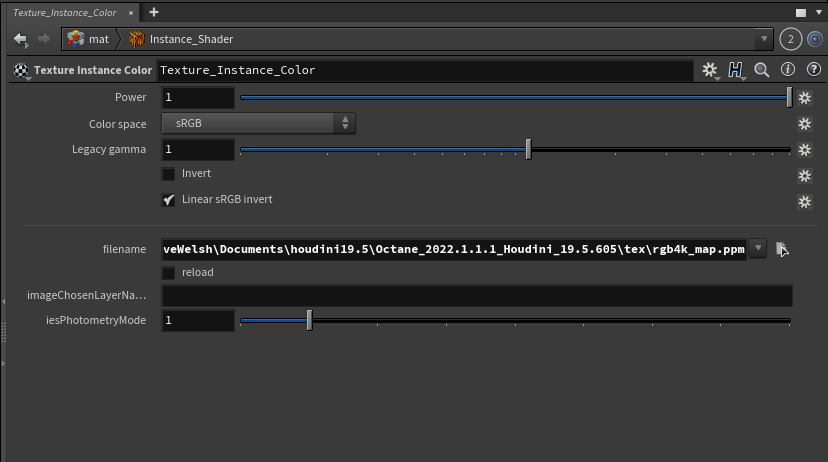The width and height of the screenshot is (828, 462).
Task: Open Invert parameter gear menu
Action: coord(804,176)
